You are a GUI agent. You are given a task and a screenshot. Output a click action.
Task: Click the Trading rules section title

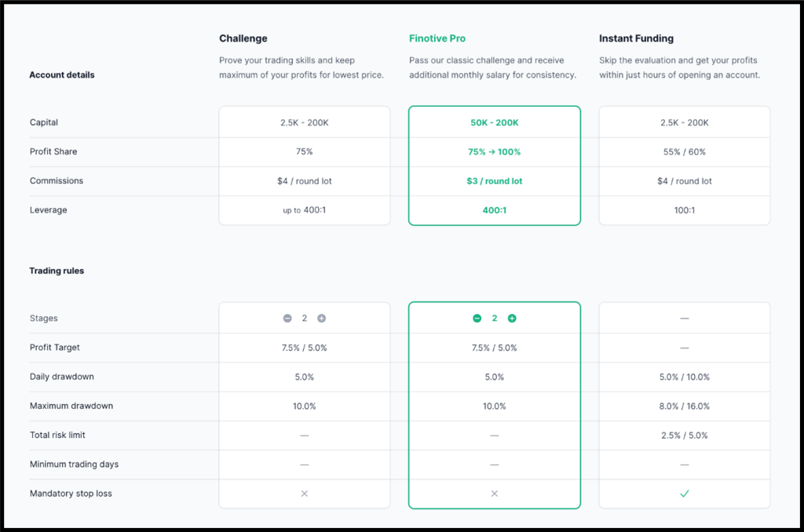coord(57,271)
